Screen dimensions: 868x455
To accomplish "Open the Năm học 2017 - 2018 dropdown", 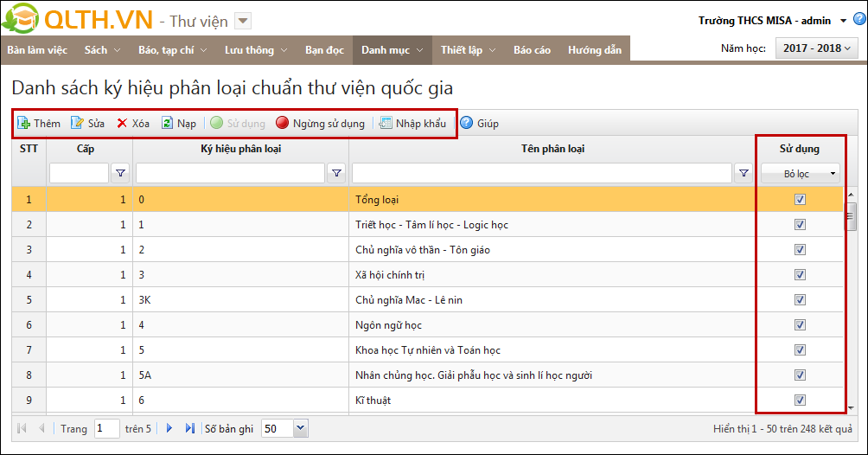I will (x=817, y=48).
